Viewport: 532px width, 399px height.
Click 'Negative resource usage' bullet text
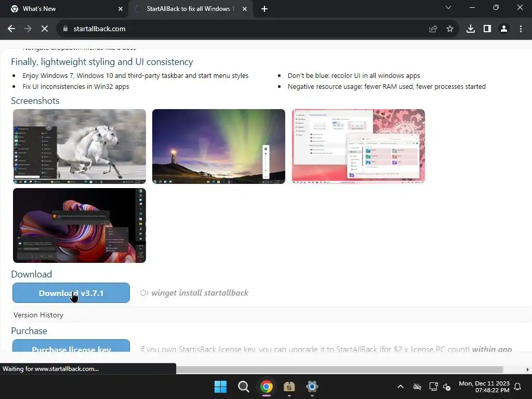pos(387,87)
